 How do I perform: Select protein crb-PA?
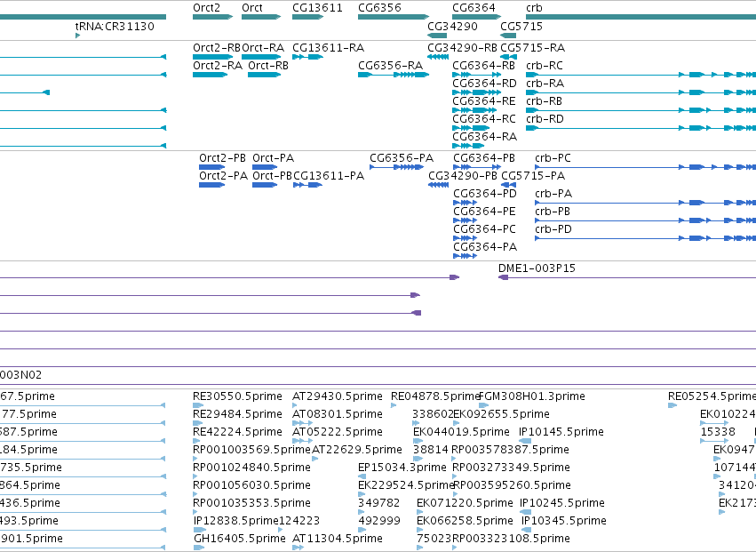click(553, 194)
